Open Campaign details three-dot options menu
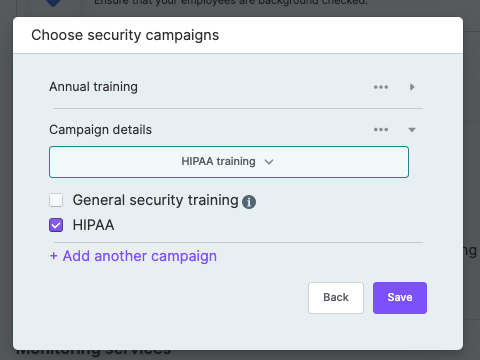Image resolution: width=480 pixels, height=360 pixels. (381, 129)
